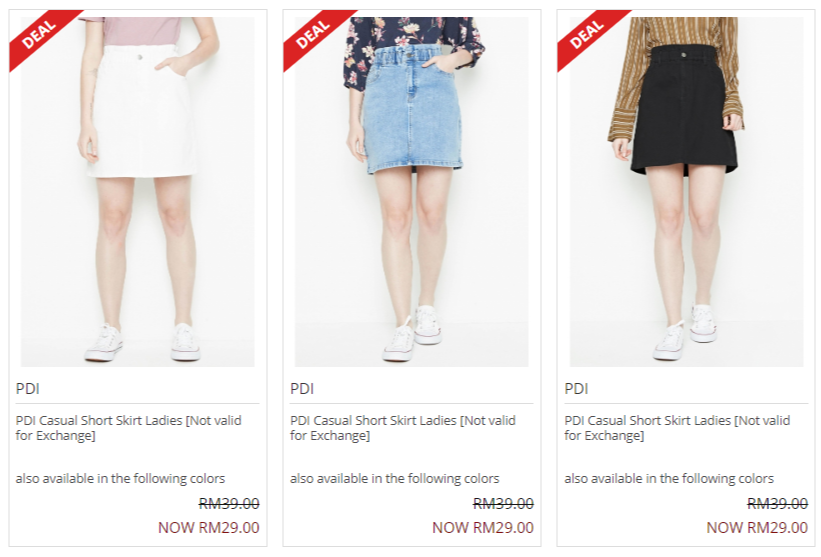Click the DEAL ribbon on denim skirt
This screenshot has width=821, height=557.
pyautogui.click(x=313, y=35)
